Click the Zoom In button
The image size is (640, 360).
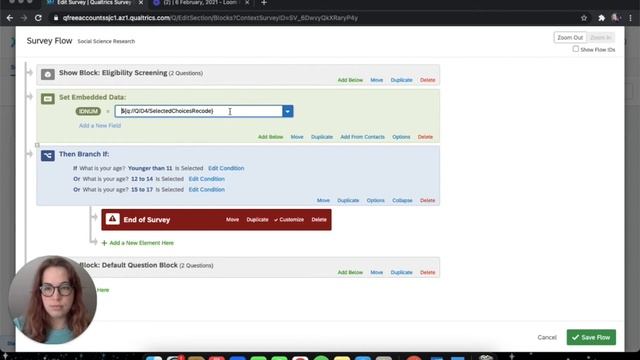[x=601, y=38]
